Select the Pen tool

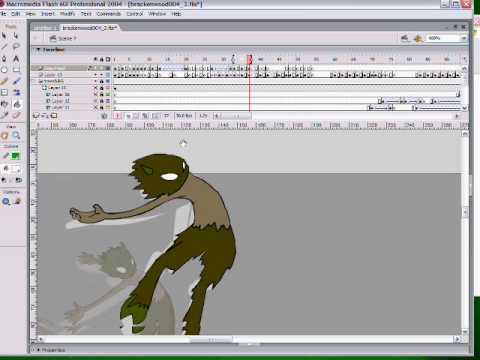coord(4,59)
